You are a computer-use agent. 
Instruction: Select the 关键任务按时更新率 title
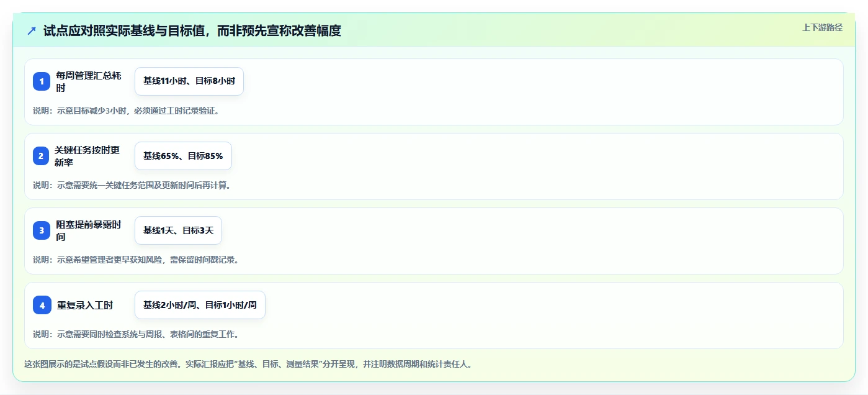(x=87, y=156)
